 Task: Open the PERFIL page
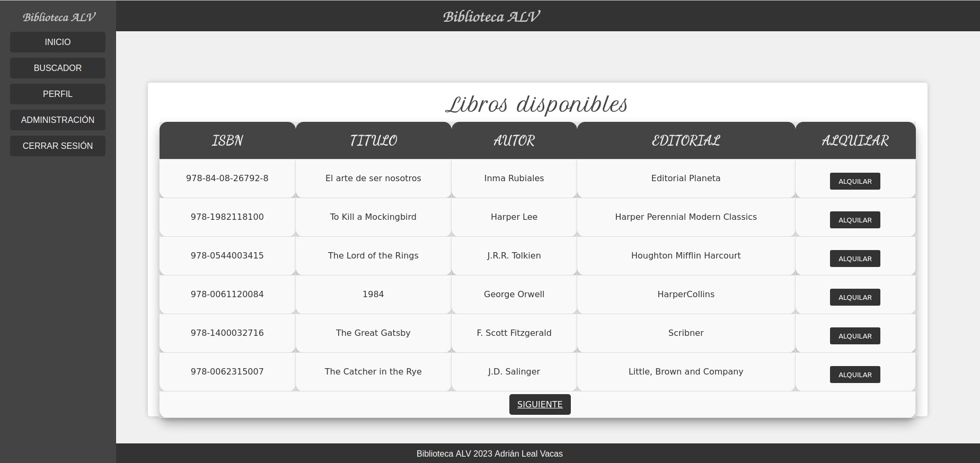[58, 94]
